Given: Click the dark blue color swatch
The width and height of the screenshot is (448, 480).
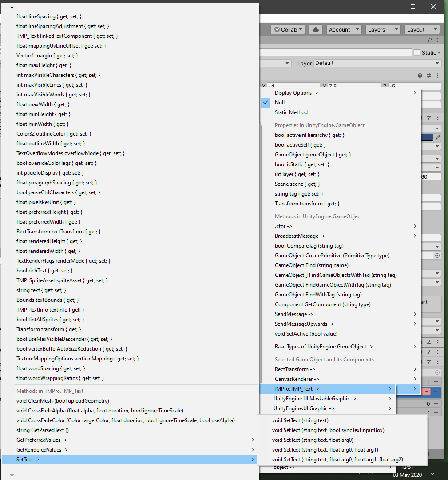Looking at the screenshot, I should coord(427,137).
